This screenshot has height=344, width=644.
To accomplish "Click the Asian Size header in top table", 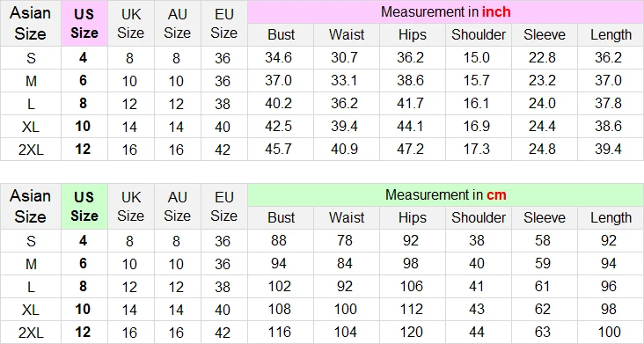I will pos(31,24).
